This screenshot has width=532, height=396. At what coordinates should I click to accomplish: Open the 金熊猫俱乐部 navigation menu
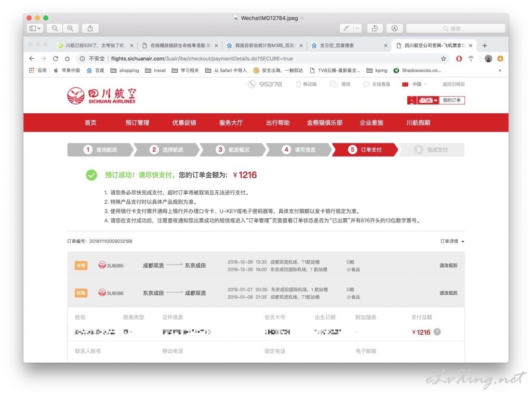(x=325, y=123)
